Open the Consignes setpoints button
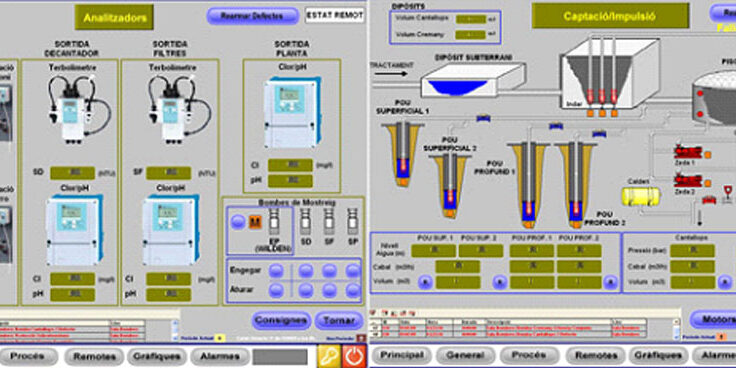Image resolution: width=736 pixels, height=368 pixels. (x=282, y=321)
